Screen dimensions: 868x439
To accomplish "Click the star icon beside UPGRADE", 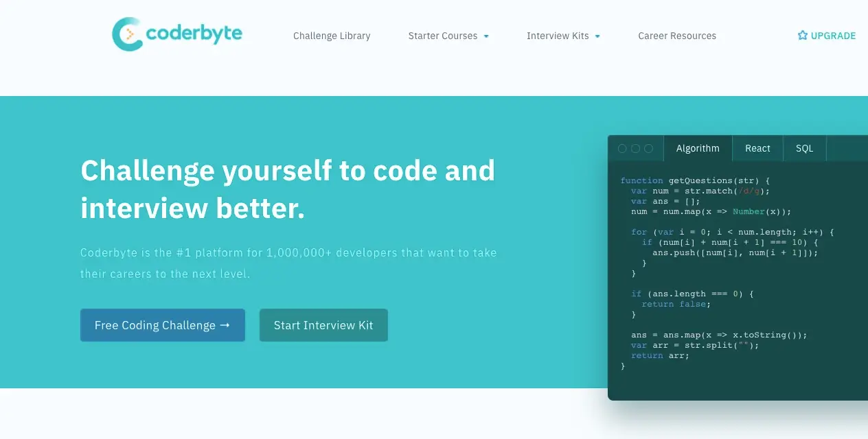I will tap(802, 35).
